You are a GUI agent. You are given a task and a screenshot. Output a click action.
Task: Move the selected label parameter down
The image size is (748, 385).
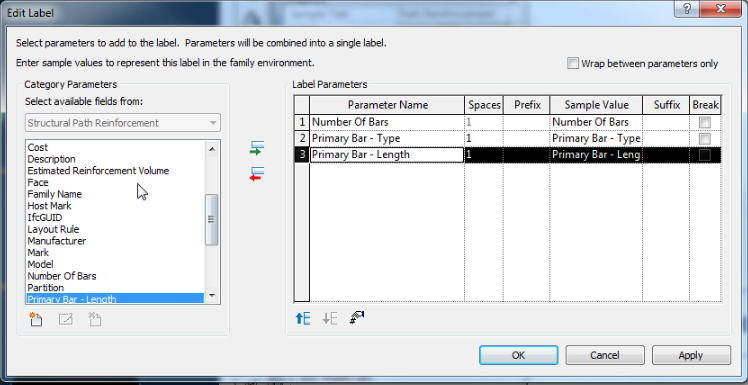(x=330, y=318)
